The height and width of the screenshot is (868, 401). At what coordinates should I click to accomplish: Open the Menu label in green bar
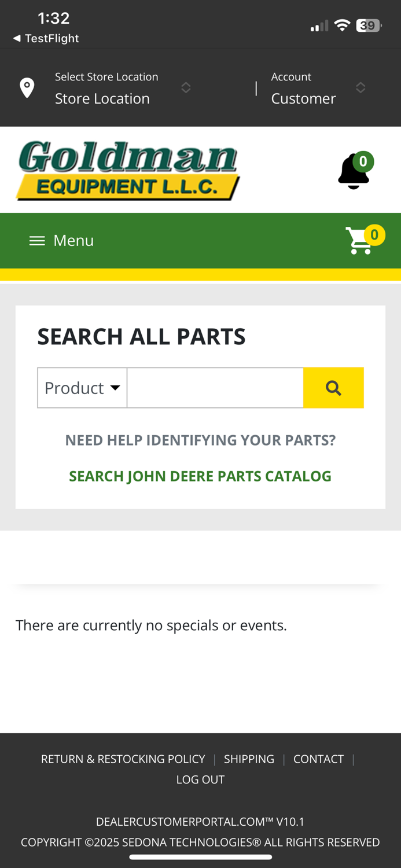[x=73, y=240]
